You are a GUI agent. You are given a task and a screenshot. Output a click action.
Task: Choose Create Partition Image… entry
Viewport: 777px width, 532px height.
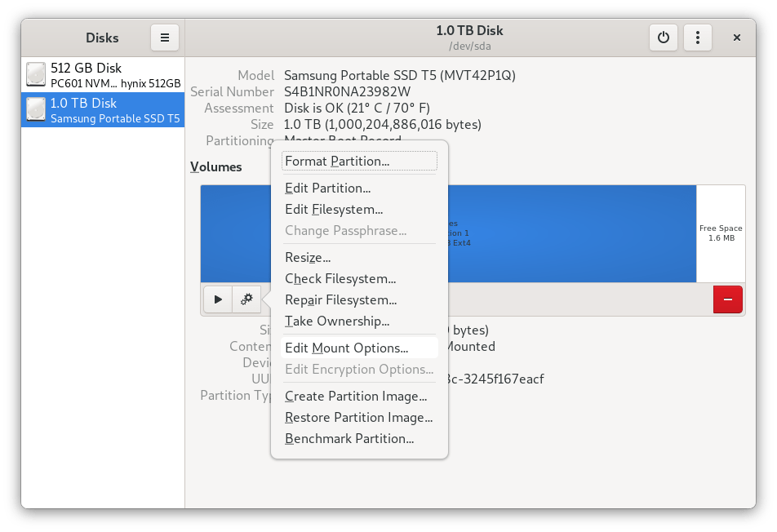pos(359,397)
